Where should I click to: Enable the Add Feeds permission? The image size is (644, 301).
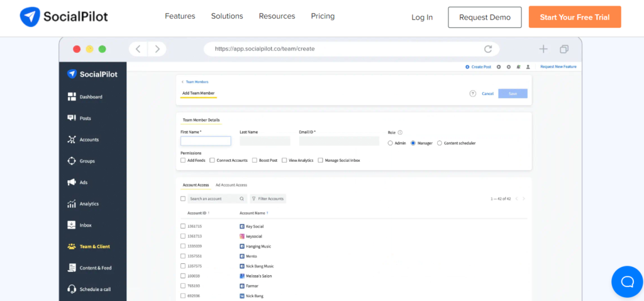[183, 161]
